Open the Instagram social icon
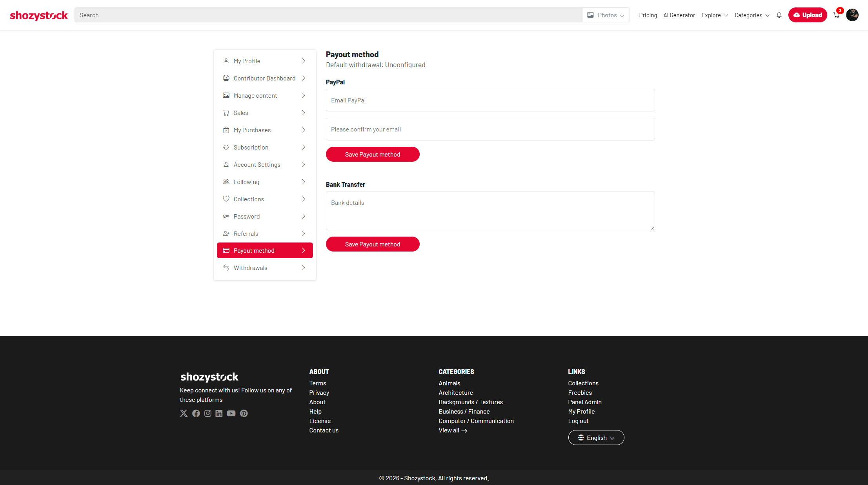 point(208,413)
